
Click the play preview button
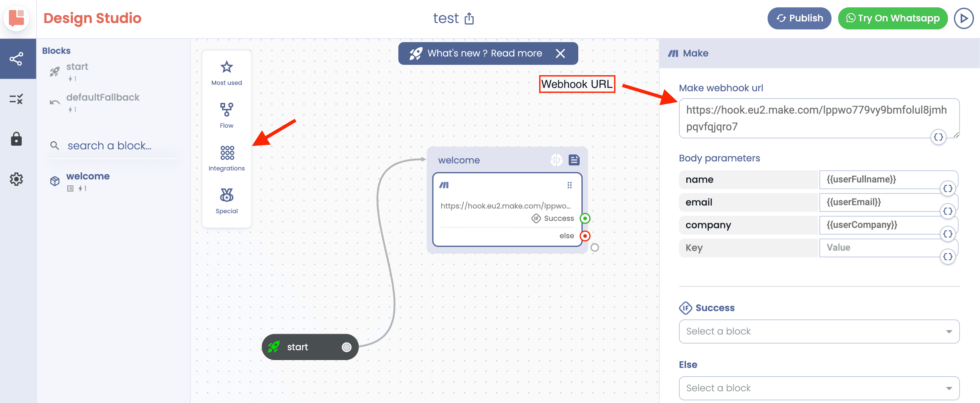[x=964, y=18]
